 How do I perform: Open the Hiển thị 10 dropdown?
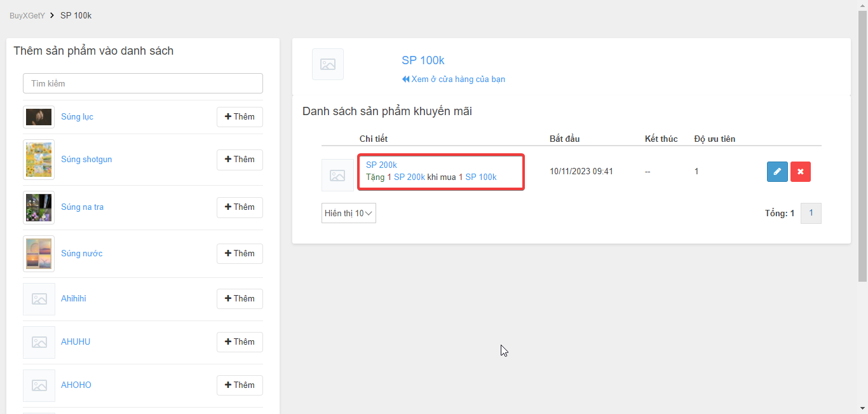(x=349, y=213)
